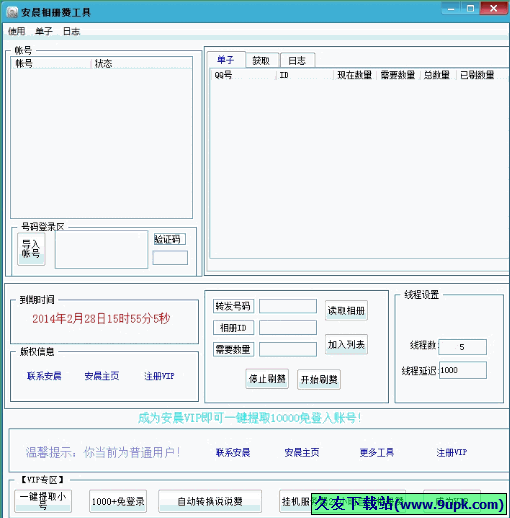
Task: Open 安晨主页 link in bottom tips bar
Action: click(302, 452)
